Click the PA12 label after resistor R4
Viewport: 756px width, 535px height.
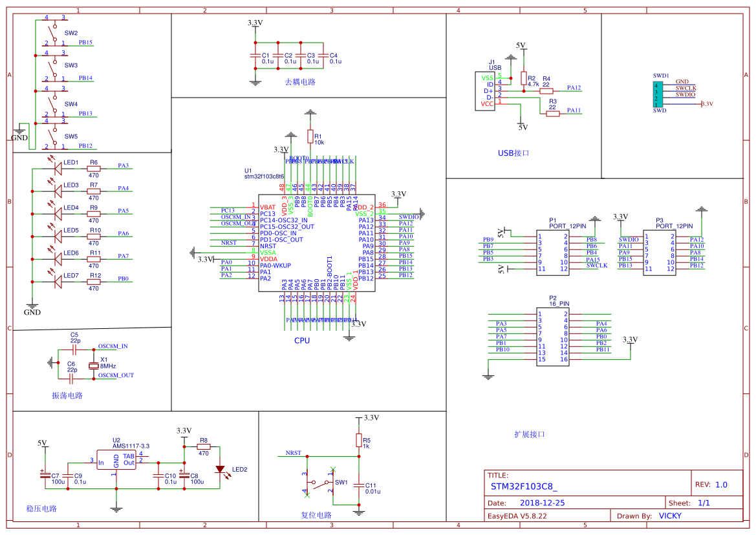(574, 88)
